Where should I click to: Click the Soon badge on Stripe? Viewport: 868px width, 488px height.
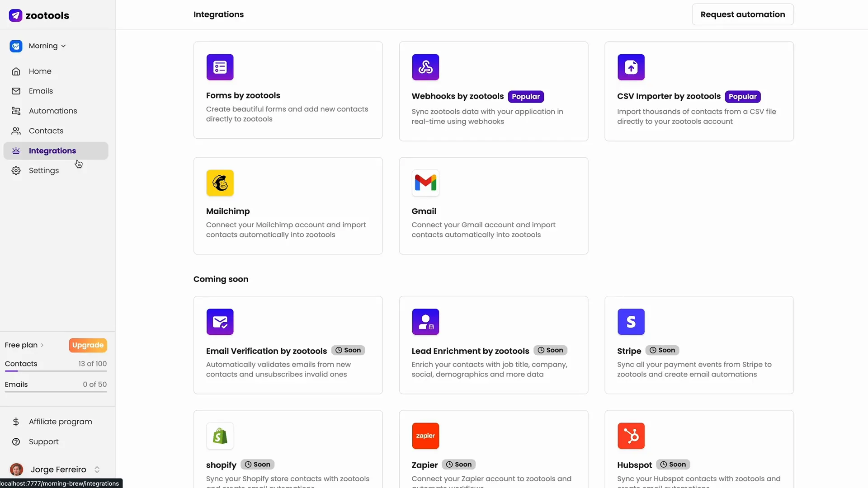(x=662, y=350)
